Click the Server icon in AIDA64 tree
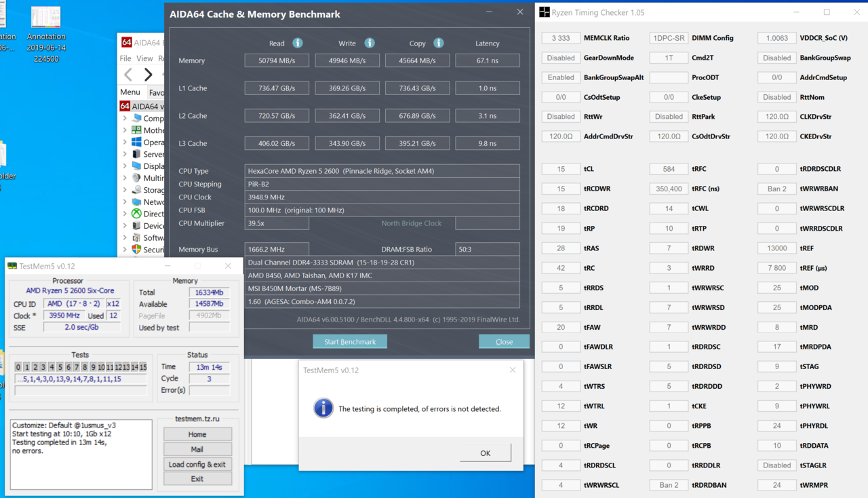 click(x=136, y=154)
